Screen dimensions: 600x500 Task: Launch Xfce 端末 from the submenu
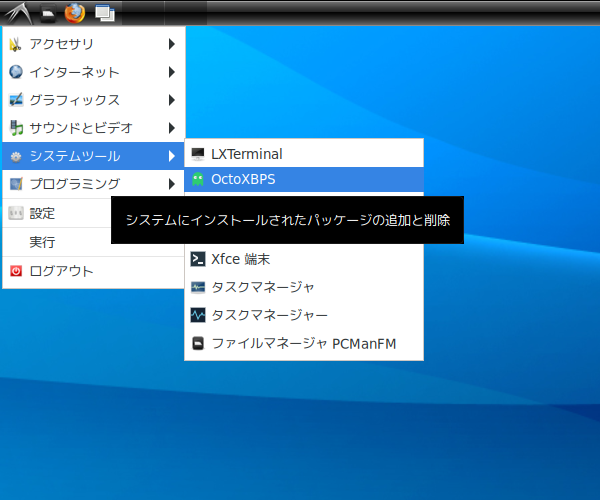tap(304, 259)
